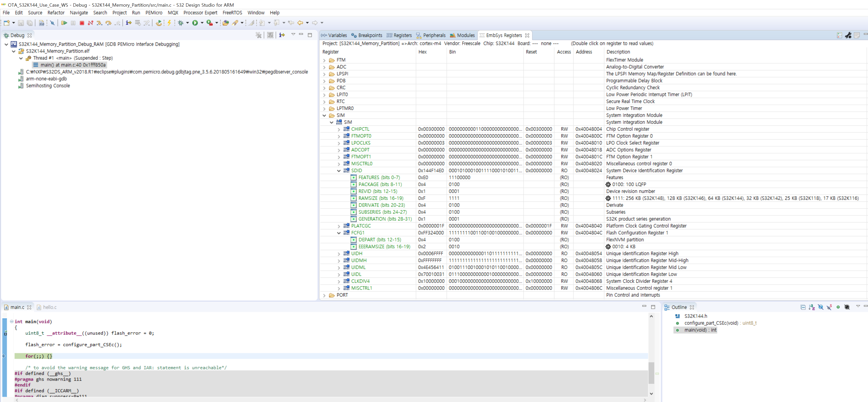Image resolution: width=868 pixels, height=402 pixels.
Task: Select Semihosting Console in the Debug view
Action: tap(48, 86)
